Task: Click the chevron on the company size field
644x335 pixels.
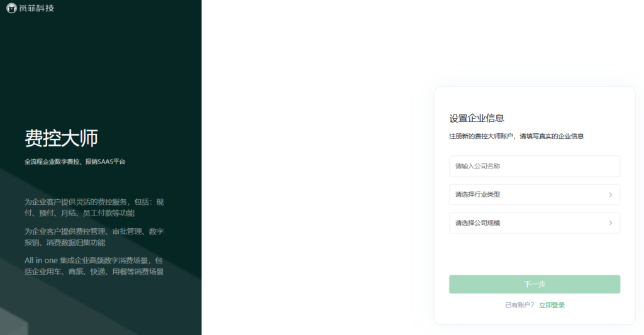Action: [x=610, y=223]
